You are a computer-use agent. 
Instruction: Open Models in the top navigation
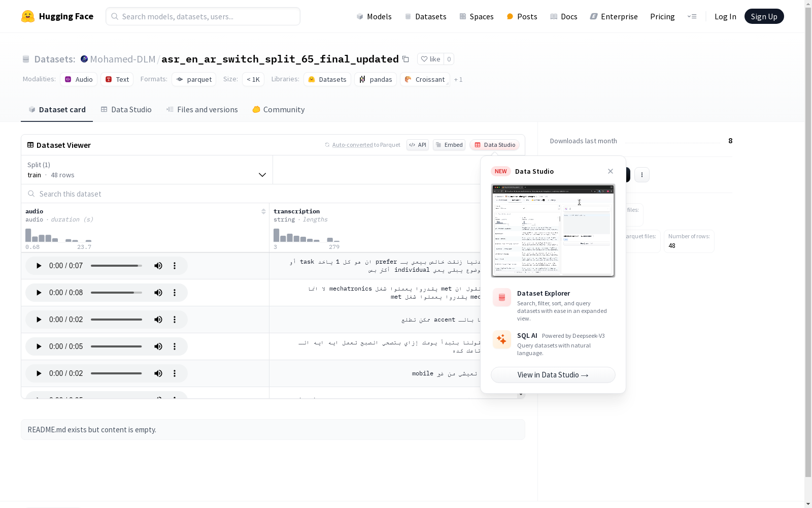374,17
